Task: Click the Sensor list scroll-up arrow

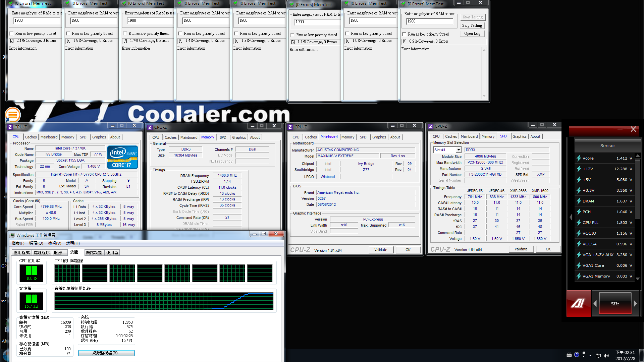Action: [638, 156]
